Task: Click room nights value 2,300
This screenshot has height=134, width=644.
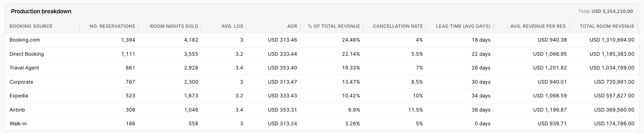Action: click(191, 82)
